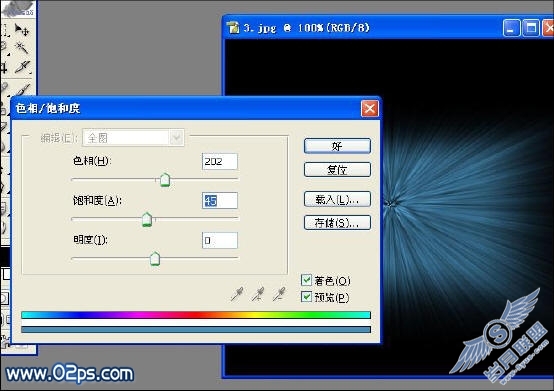Click the rainbow hue spectrum bar
This screenshot has height=391, width=554.
pos(196,315)
